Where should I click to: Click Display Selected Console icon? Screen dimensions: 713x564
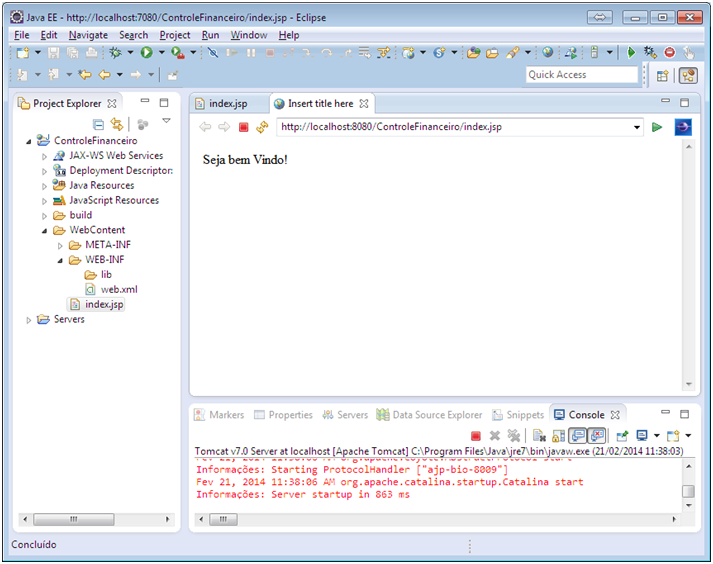(x=642, y=436)
